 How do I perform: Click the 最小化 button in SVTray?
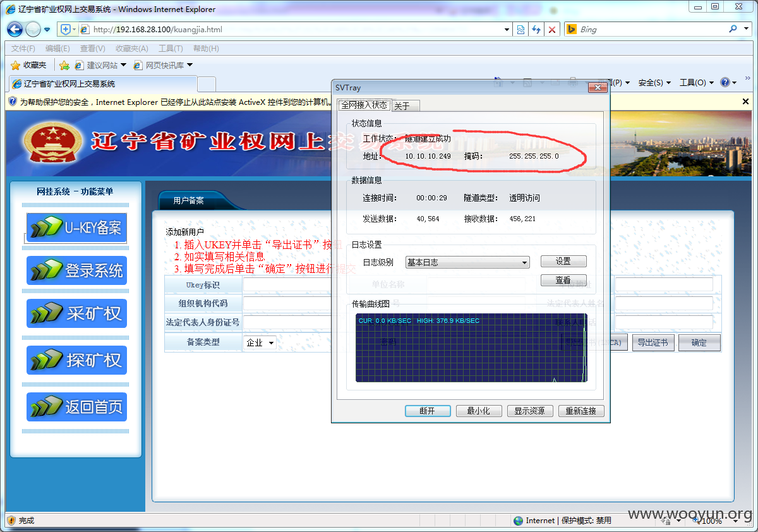[x=479, y=411]
